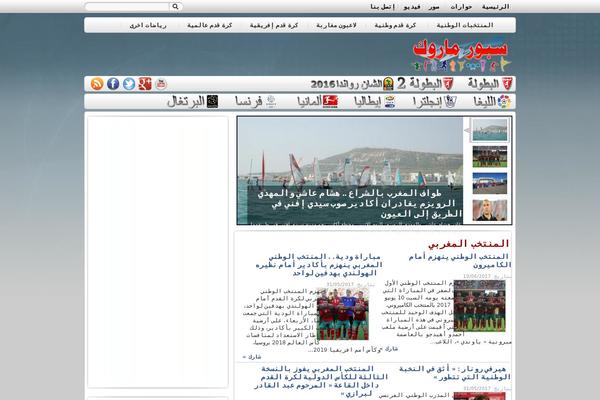Open the إتصل بنا contact link
This screenshot has height=400, width=600.
click(382, 7)
